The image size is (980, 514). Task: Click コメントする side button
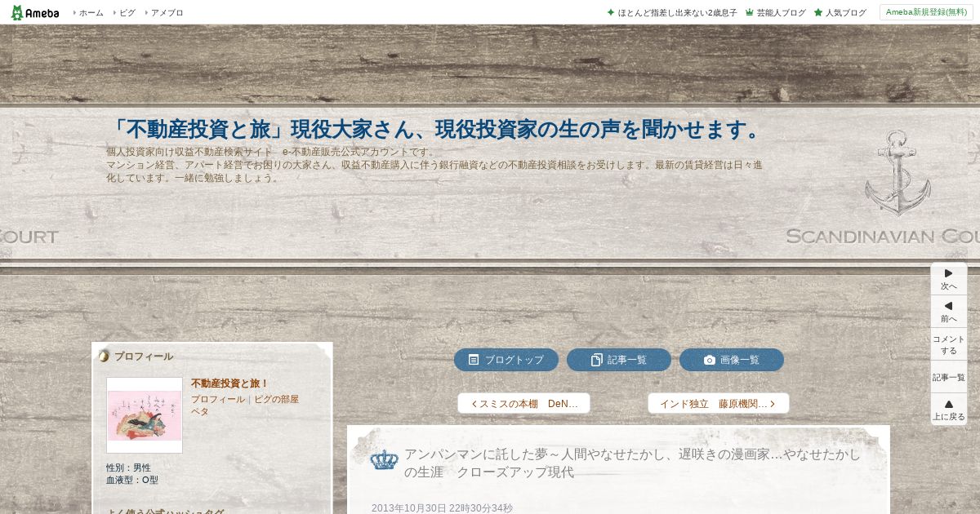click(x=949, y=344)
